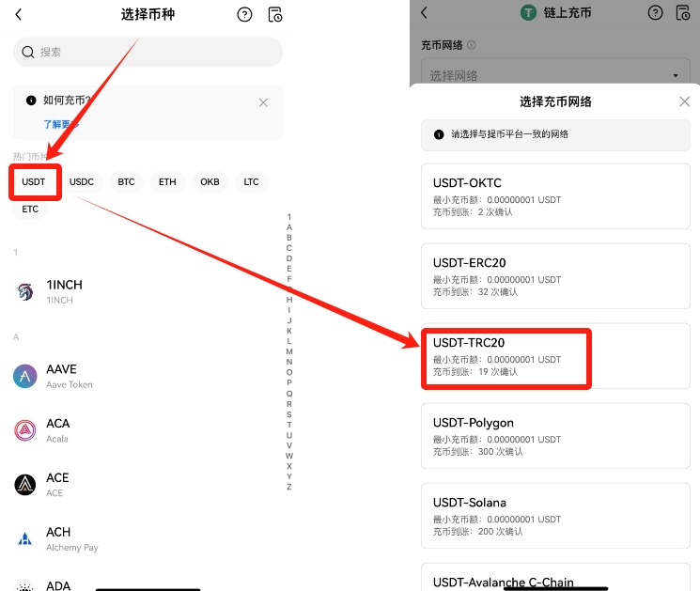Open help icon on 链上充币 screen

(655, 12)
